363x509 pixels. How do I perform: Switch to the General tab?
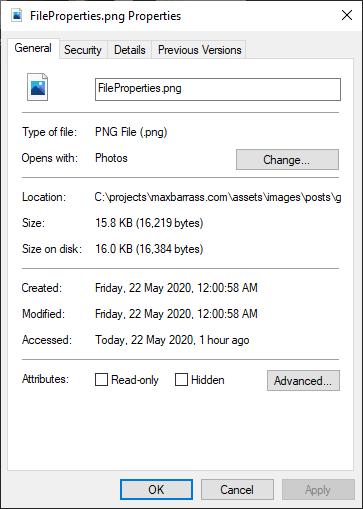point(33,48)
